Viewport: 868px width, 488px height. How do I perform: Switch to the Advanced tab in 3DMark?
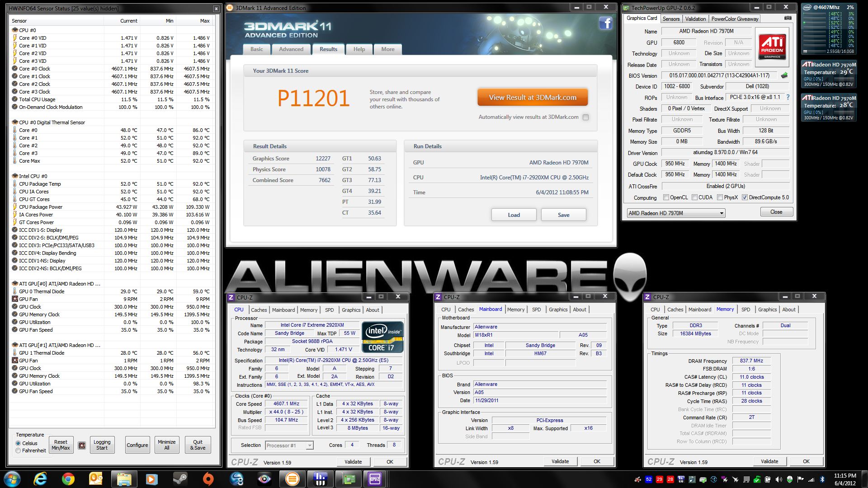click(x=291, y=49)
